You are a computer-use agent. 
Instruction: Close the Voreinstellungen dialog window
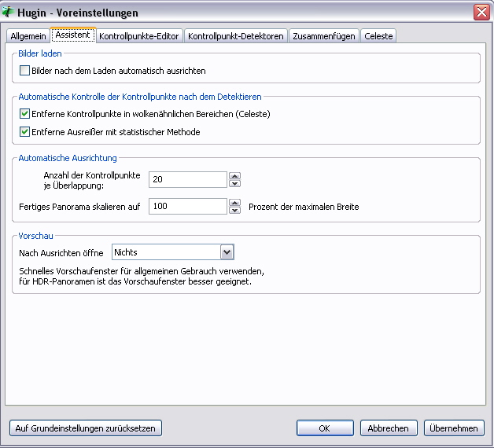coord(481,13)
